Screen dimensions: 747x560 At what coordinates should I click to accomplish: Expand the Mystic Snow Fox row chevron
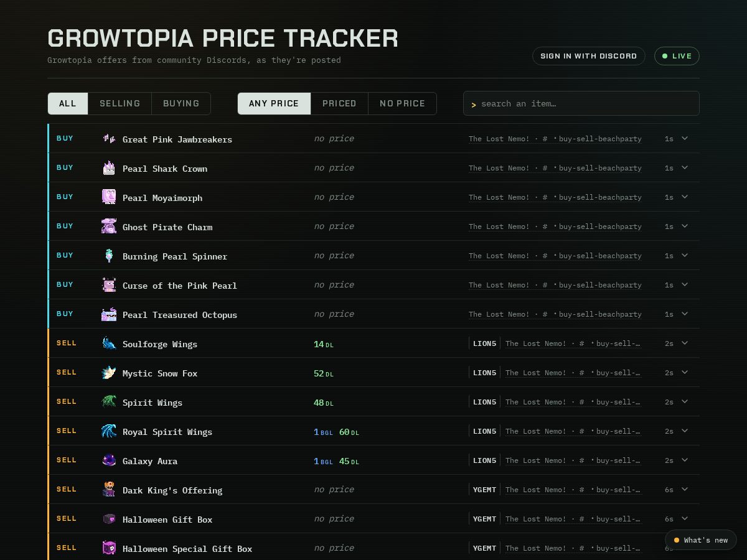685,372
